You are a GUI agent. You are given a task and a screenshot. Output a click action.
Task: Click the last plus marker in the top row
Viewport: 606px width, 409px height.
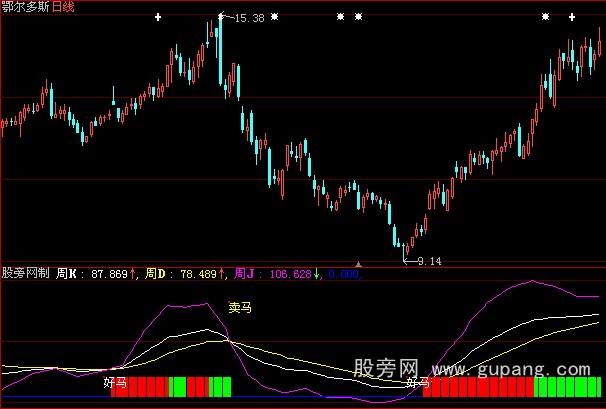(x=572, y=17)
